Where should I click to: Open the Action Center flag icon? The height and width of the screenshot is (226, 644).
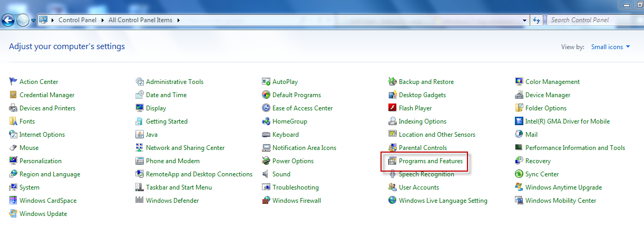[x=13, y=81]
